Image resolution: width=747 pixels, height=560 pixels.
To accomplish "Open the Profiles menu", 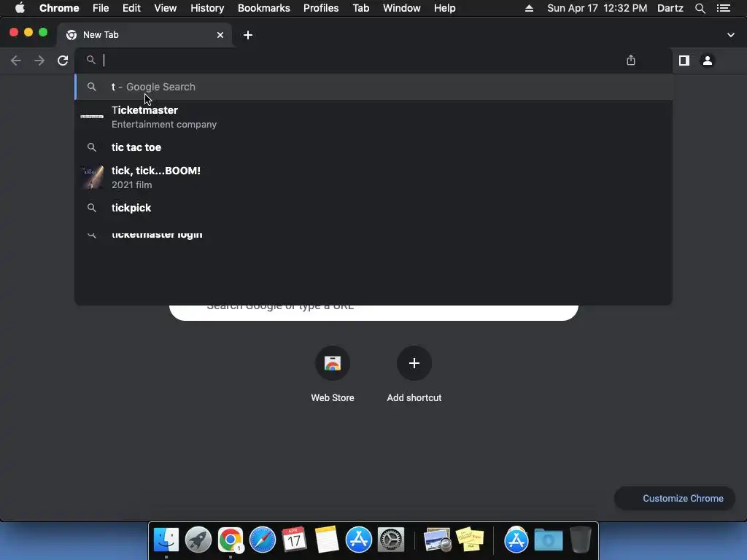I will [321, 8].
